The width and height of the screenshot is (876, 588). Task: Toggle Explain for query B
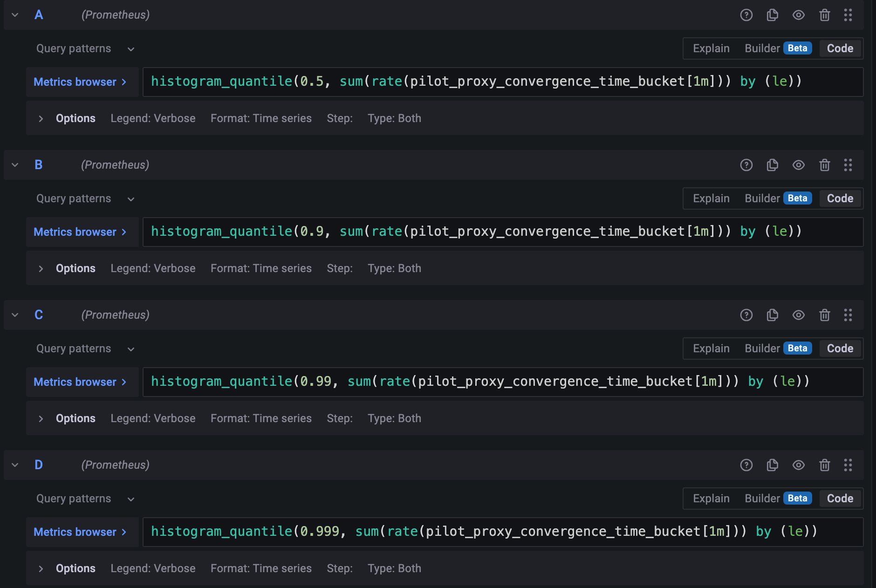711,198
